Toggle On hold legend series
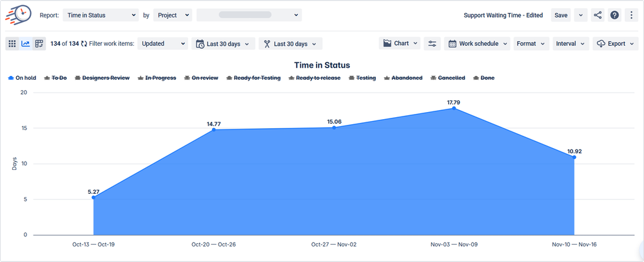The height and width of the screenshot is (262, 644). click(22, 78)
